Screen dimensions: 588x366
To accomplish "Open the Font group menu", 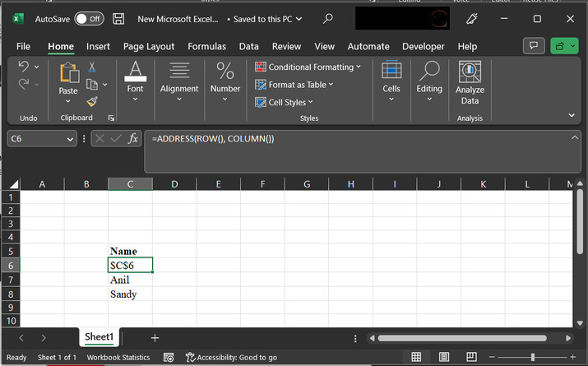I will click(135, 81).
